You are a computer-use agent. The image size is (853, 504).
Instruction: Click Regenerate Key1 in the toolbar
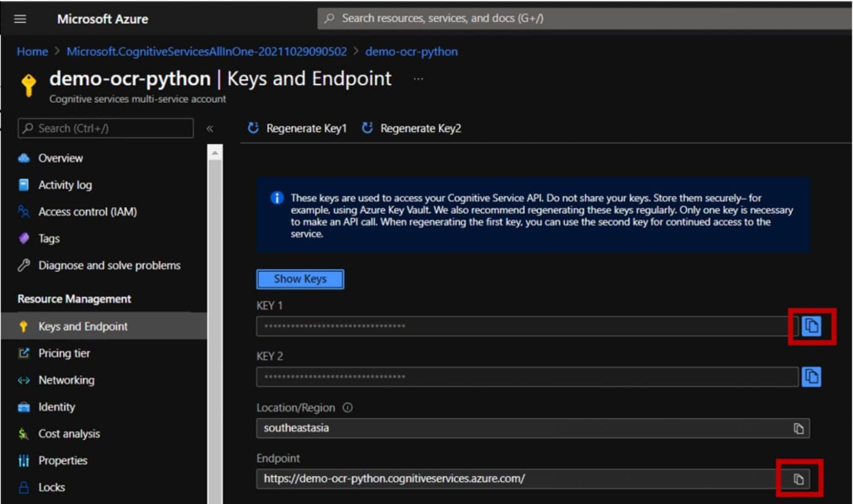298,128
